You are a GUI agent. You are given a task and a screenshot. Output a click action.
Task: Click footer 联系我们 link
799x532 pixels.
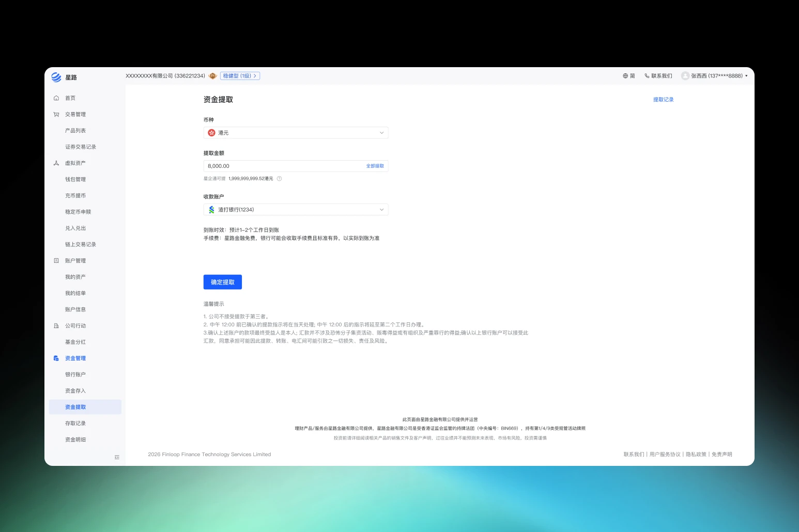coord(634,455)
